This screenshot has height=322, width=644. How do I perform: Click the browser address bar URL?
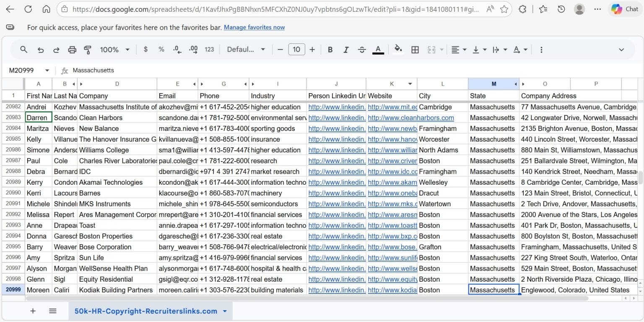click(275, 9)
